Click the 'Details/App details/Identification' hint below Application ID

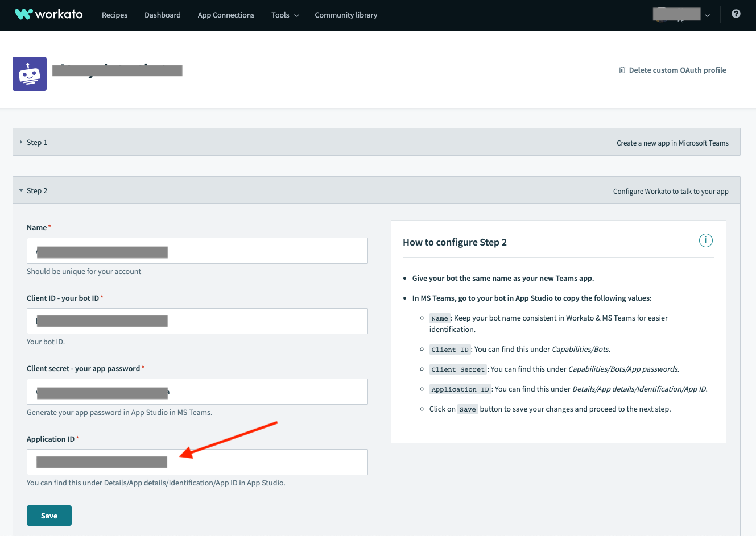pos(156,483)
